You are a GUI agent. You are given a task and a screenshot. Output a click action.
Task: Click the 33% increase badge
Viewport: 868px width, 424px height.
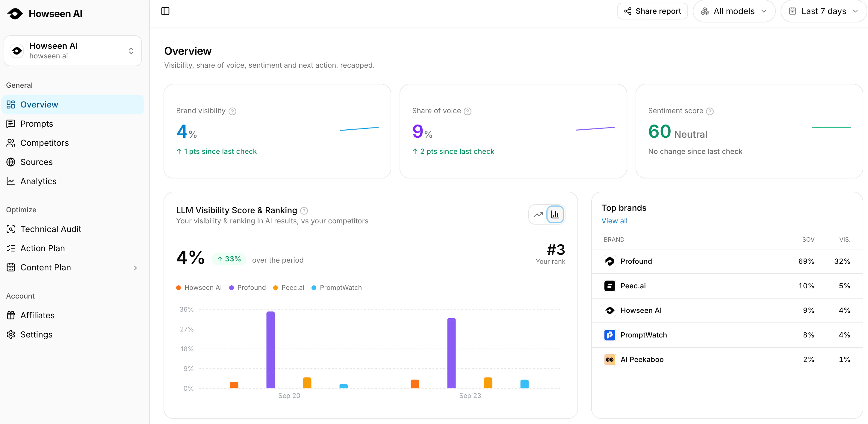click(229, 259)
